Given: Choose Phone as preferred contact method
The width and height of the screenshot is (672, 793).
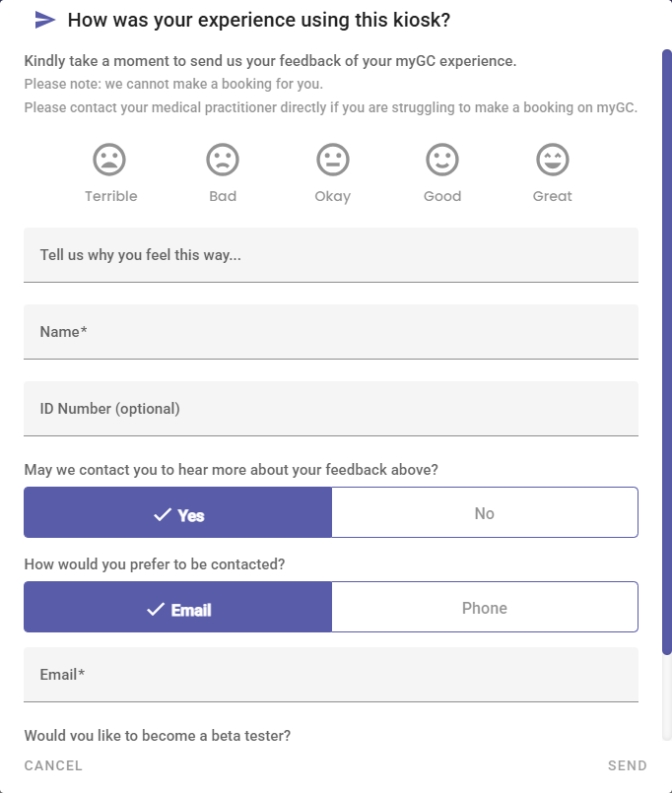Looking at the screenshot, I should pyautogui.click(x=485, y=607).
